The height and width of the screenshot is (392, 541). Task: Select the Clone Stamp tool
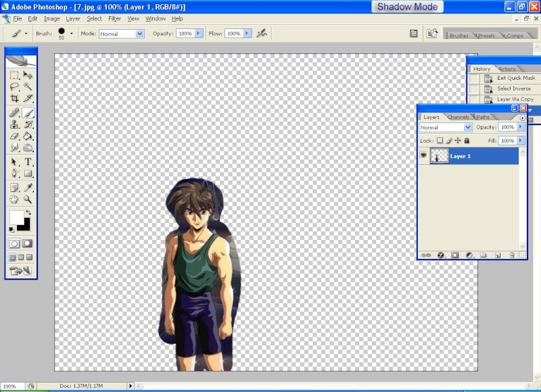pyautogui.click(x=14, y=124)
